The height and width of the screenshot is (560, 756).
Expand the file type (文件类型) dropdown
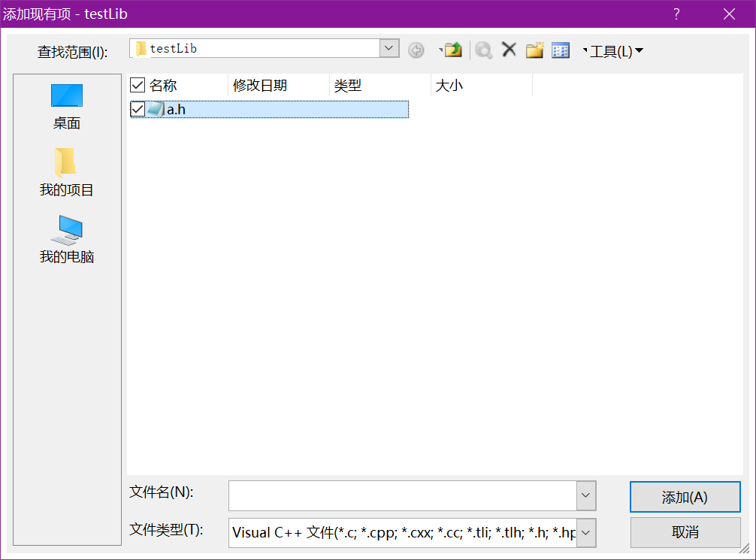point(586,533)
